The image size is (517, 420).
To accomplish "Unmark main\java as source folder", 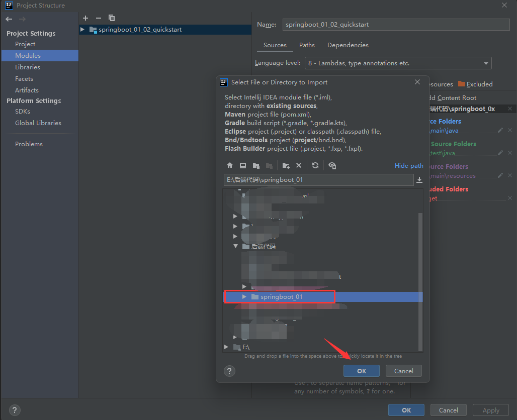I will pos(510,131).
